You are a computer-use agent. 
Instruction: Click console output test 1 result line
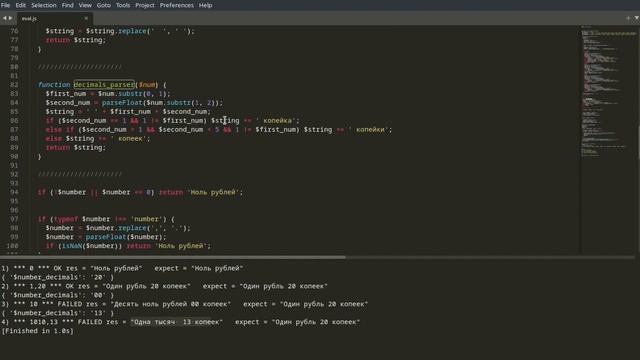click(x=122, y=268)
